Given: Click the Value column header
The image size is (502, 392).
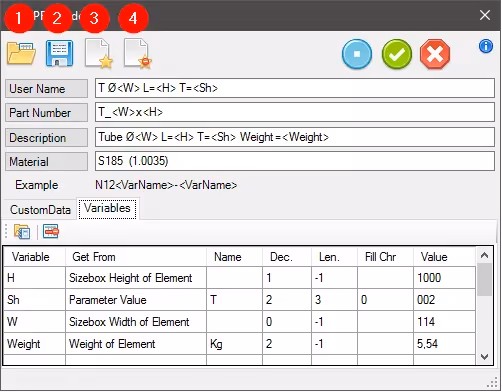Looking at the screenshot, I should click(x=445, y=257).
